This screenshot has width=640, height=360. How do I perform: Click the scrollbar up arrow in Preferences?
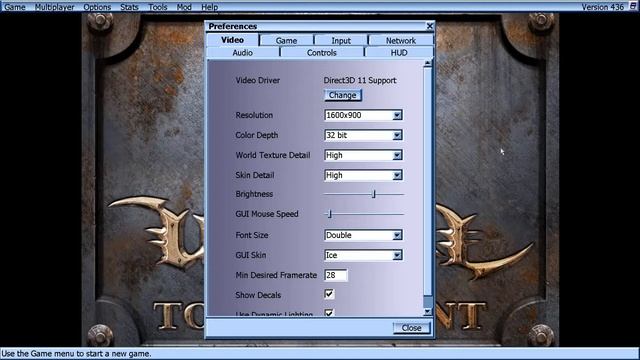tap(427, 63)
